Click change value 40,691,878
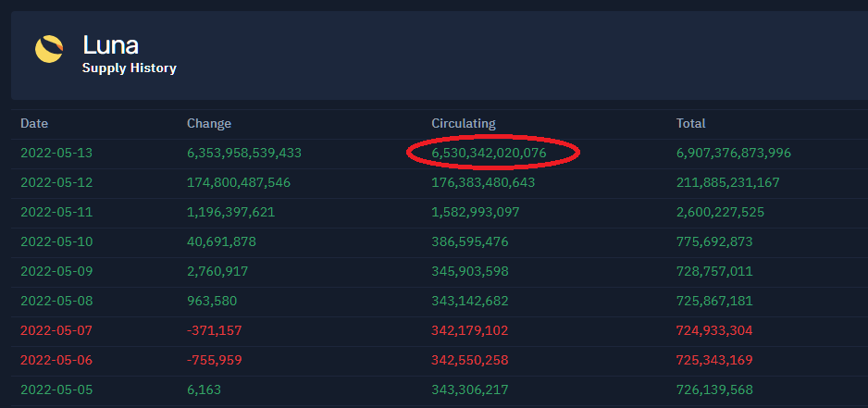This screenshot has height=408, width=868. (221, 241)
